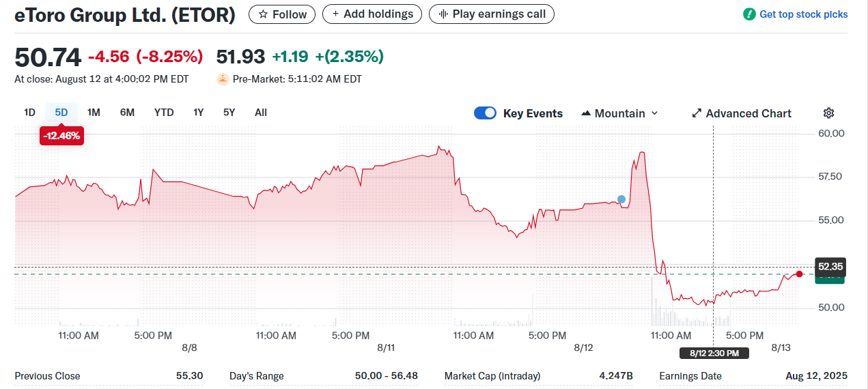Viewport: 868px width, 389px height.
Task: Toggle the Key Events switch
Action: click(x=485, y=113)
